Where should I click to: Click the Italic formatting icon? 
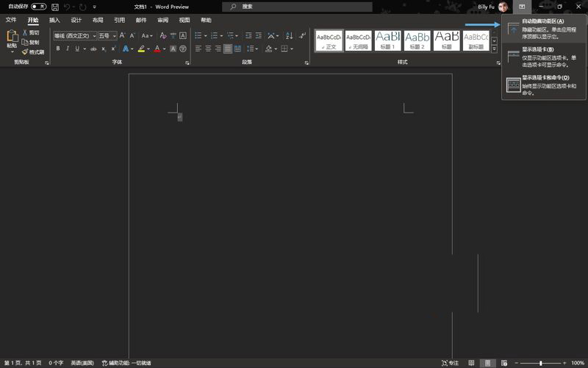(x=68, y=49)
